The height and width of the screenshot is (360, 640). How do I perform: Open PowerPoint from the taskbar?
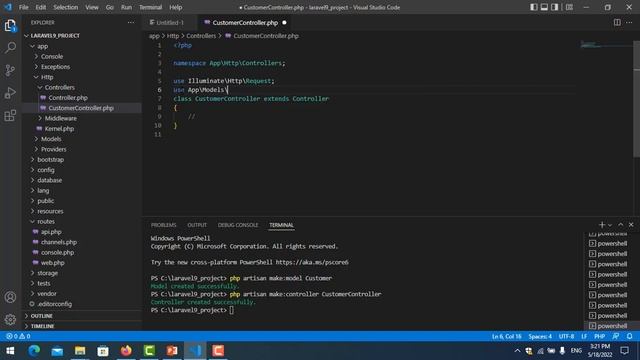[172, 351]
